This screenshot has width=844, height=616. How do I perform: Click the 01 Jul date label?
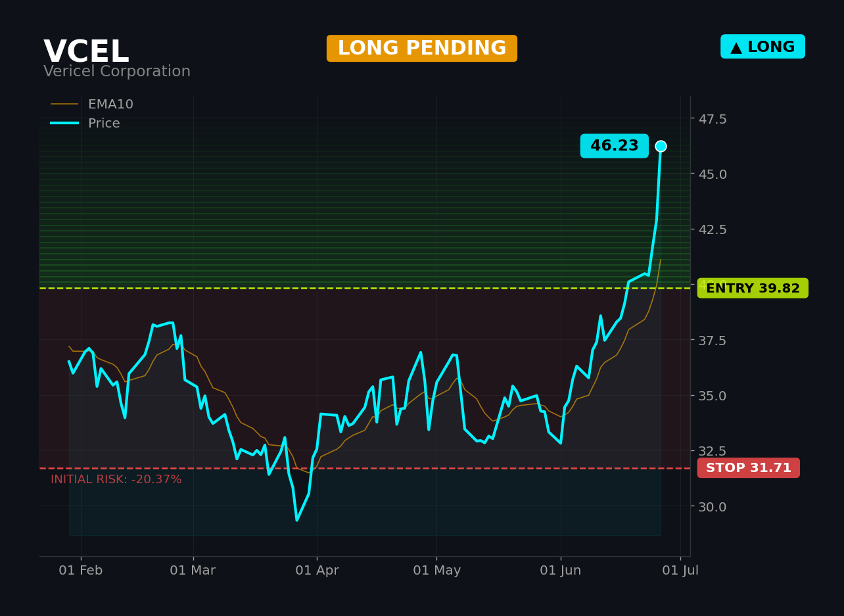680,571
